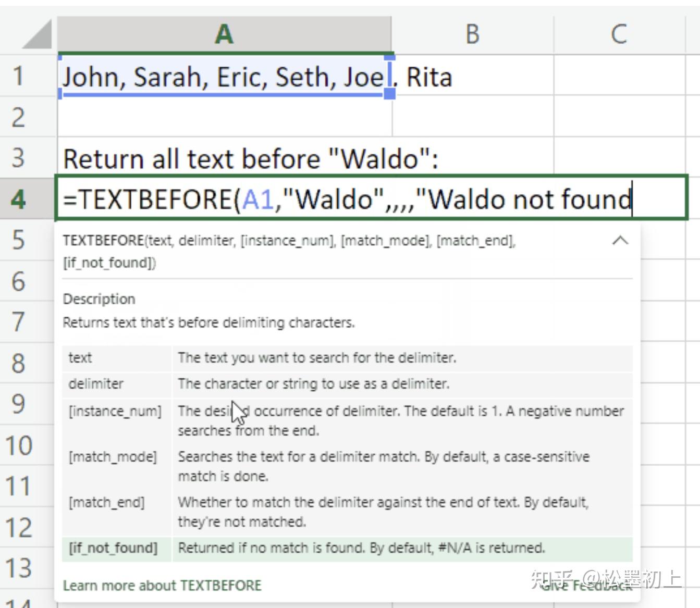
Task: Select column B header
Action: (472, 35)
